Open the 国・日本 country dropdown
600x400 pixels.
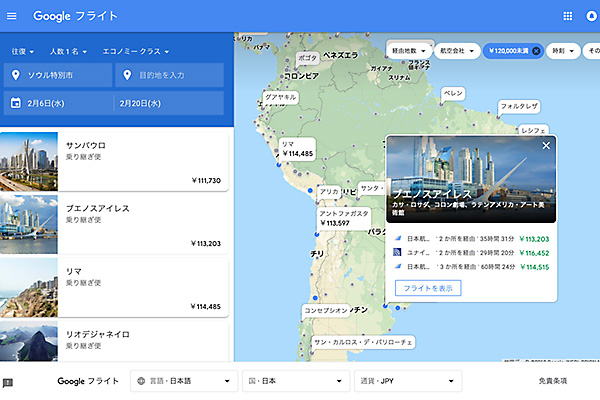pyautogui.click(x=296, y=381)
